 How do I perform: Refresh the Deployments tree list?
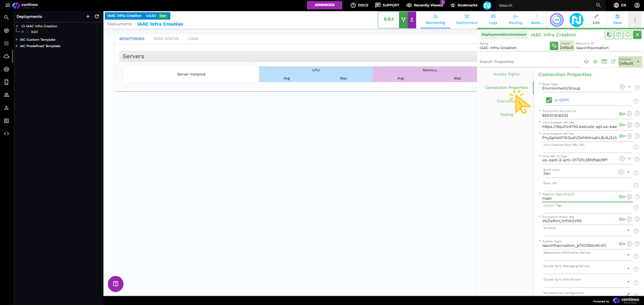[97, 17]
